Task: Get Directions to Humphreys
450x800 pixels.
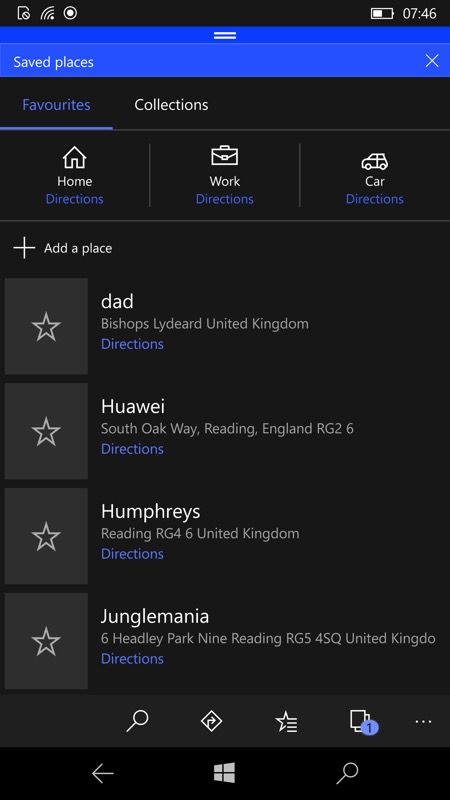Action: [x=132, y=554]
